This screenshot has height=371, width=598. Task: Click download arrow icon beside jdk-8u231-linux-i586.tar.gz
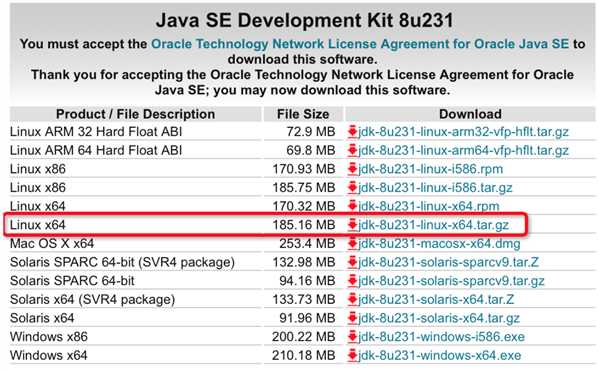click(352, 188)
